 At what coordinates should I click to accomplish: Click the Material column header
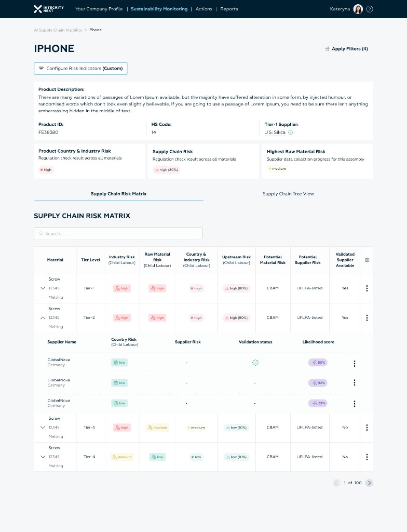pos(55,260)
